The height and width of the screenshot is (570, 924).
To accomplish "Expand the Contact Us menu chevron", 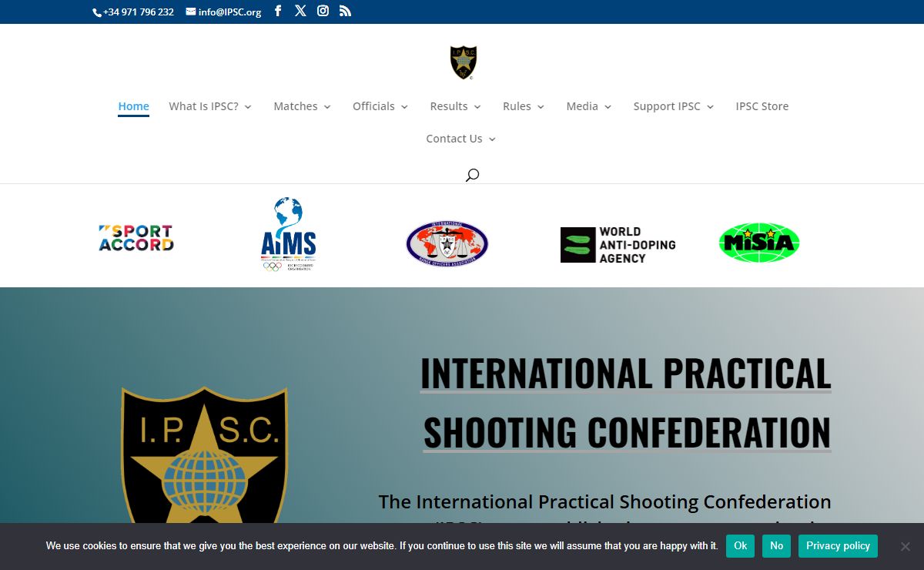I will [492, 139].
